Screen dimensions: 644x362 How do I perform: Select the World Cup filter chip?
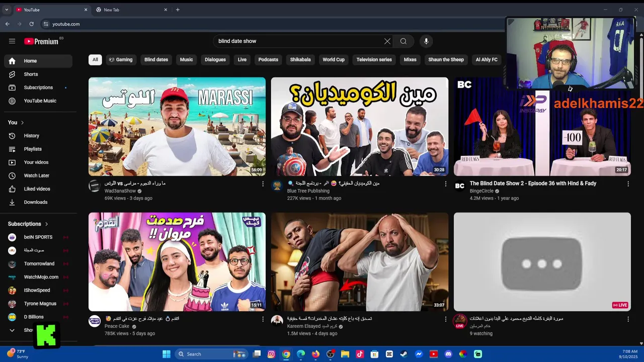point(334,60)
